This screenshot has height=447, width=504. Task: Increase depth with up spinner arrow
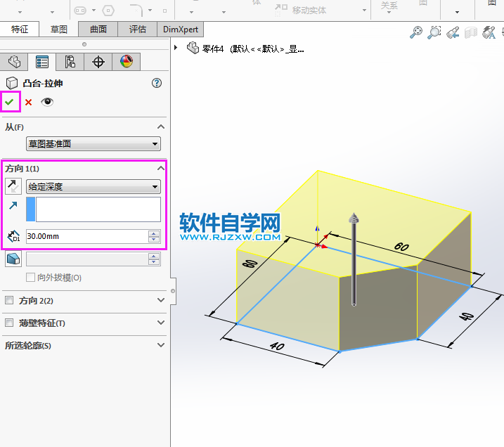154,233
